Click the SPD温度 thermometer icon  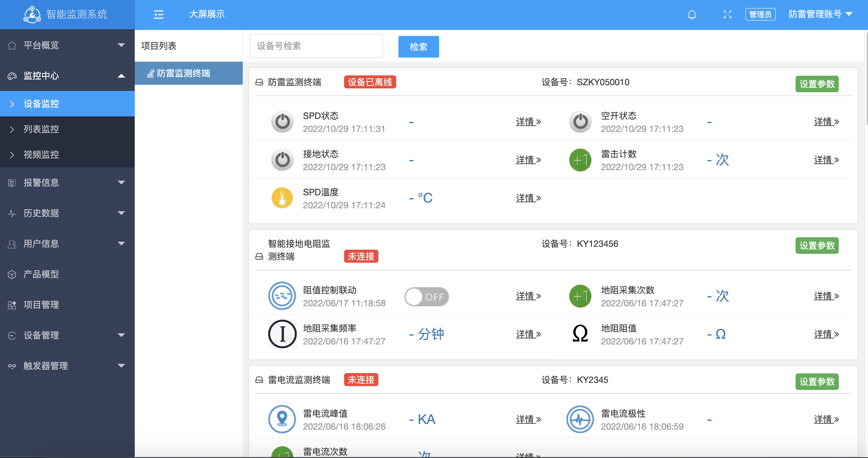coord(282,198)
